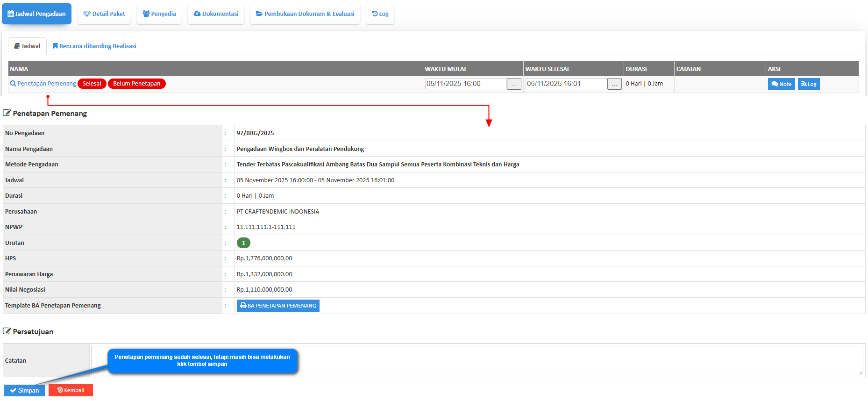Print the BA Penetapan Pemenang template
The height and width of the screenshot is (401, 868).
tap(278, 306)
